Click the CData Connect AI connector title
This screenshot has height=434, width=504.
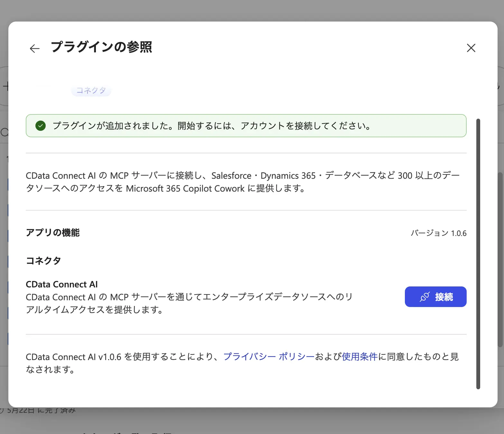pyautogui.click(x=62, y=284)
